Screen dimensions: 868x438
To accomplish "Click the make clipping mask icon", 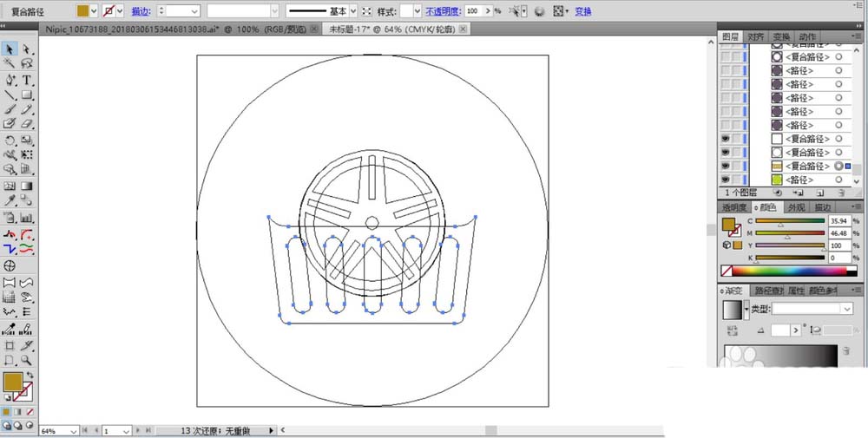I will point(778,193).
